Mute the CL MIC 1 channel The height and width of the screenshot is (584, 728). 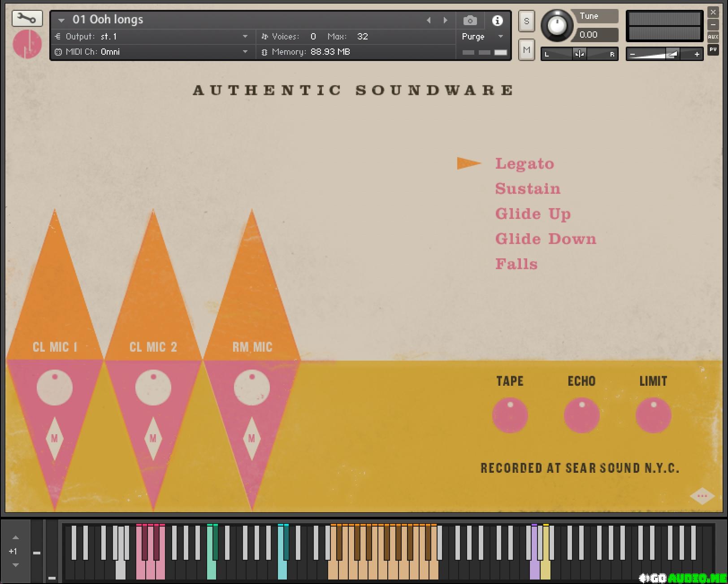point(54,438)
